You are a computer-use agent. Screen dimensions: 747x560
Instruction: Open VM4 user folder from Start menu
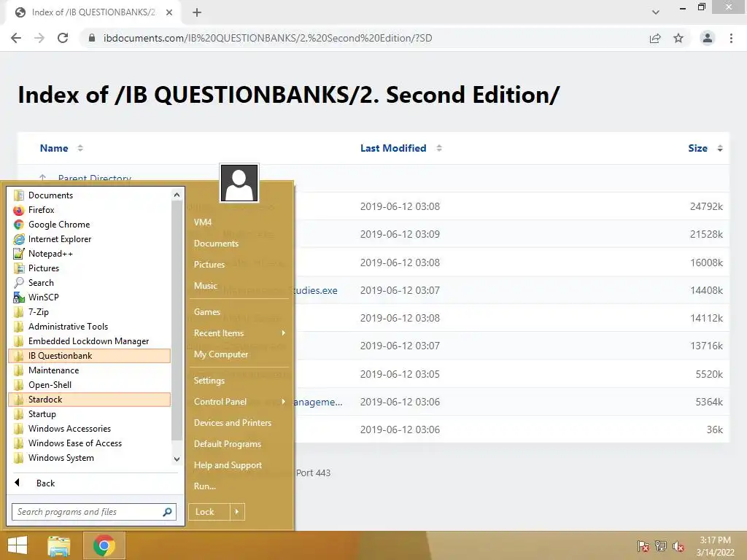click(x=239, y=222)
